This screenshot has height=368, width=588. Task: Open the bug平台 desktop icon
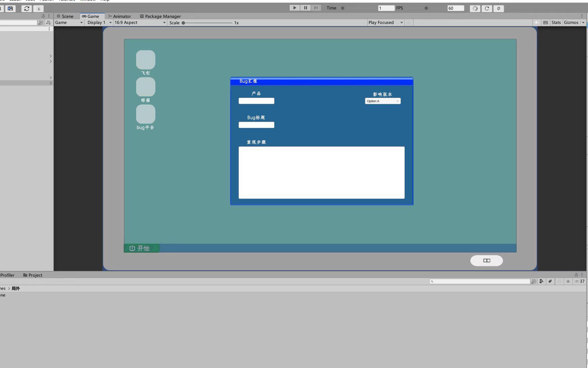146,114
